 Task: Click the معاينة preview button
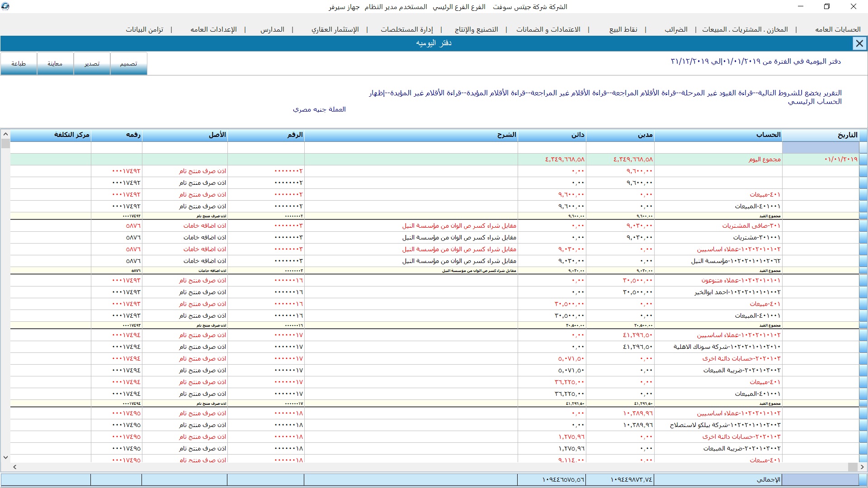[55, 64]
